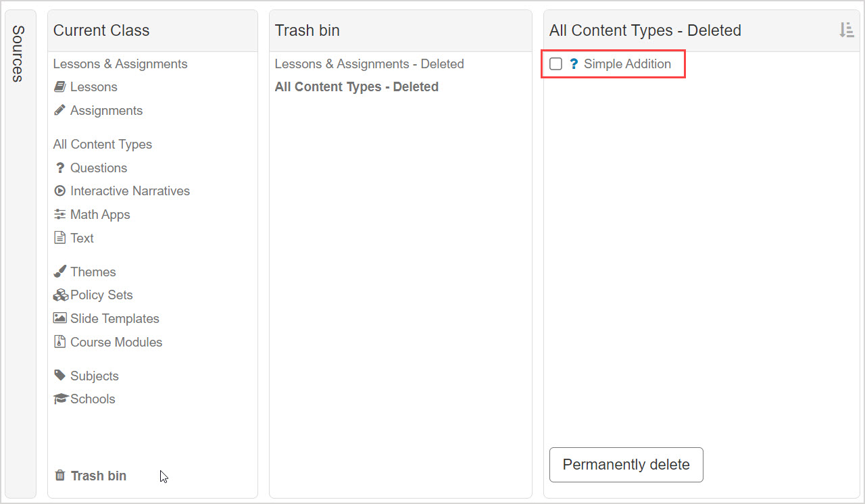Click the Policy Sets cubes icon
This screenshot has height=504, width=865.
[x=60, y=295]
